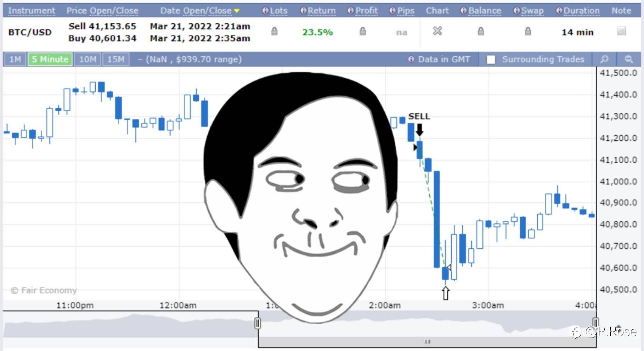This screenshot has height=351, width=644.
Task: Click the lock icon in the Swap column
Action: tap(528, 32)
